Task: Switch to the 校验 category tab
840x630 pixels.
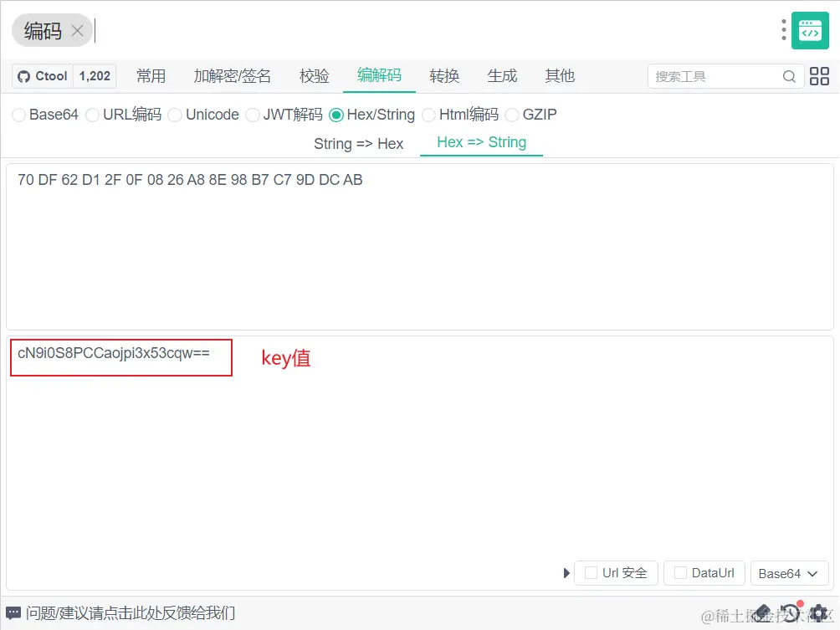Action: click(x=314, y=76)
